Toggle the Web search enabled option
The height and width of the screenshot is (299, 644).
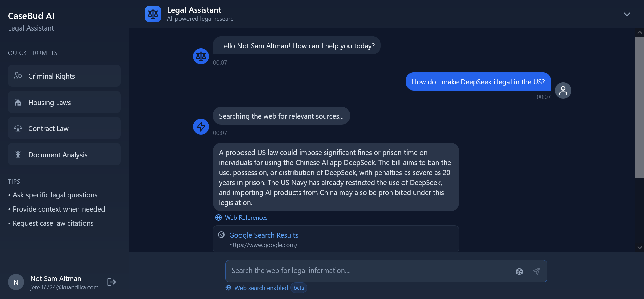257,288
